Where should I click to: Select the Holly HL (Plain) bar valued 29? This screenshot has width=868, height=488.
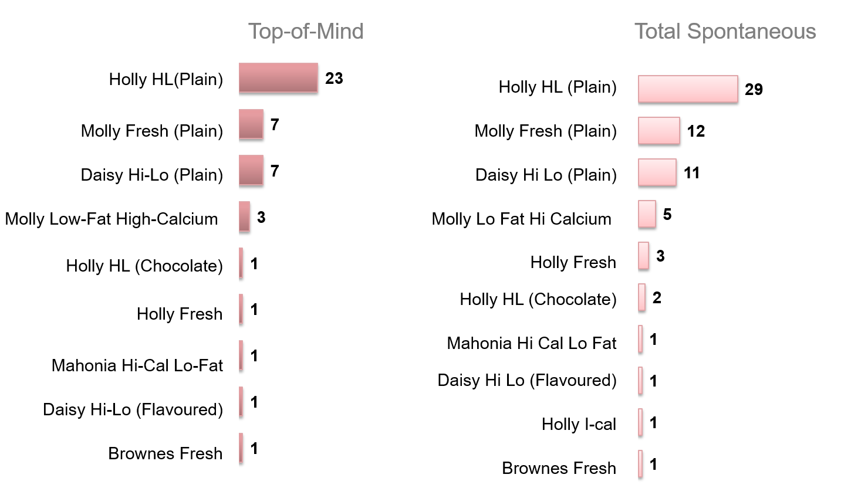[688, 89]
